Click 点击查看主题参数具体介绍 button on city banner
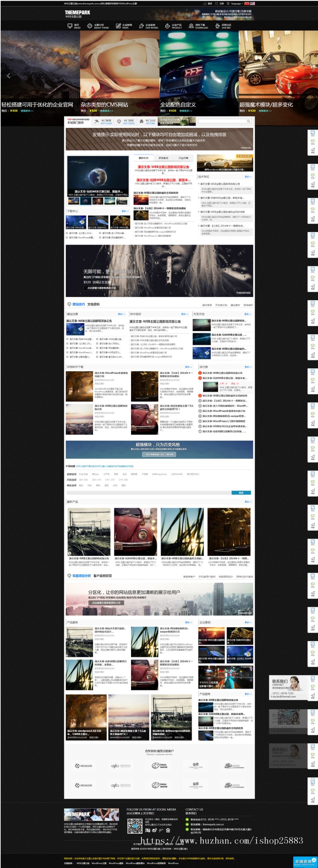The height and width of the screenshot is (868, 318). click(106, 603)
